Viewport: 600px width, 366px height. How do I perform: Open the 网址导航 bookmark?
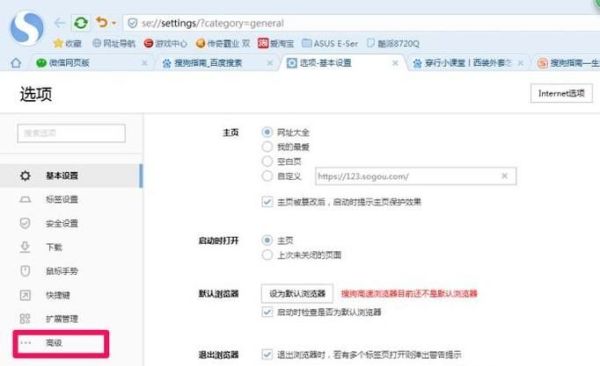(x=114, y=43)
